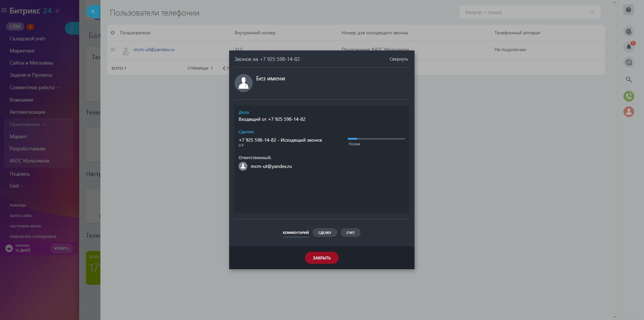Click the Не подключен cell
The width and height of the screenshot is (644, 320).
click(510, 49)
